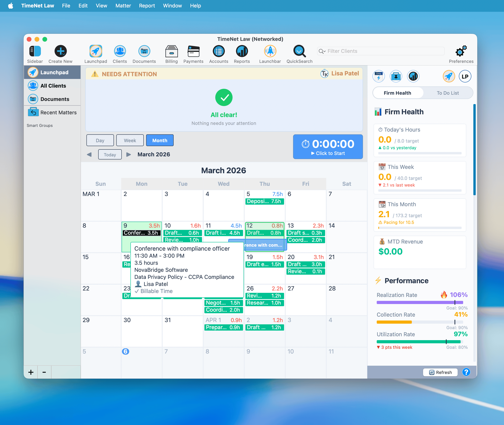
Task: Click the Refresh button
Action: tap(440, 372)
